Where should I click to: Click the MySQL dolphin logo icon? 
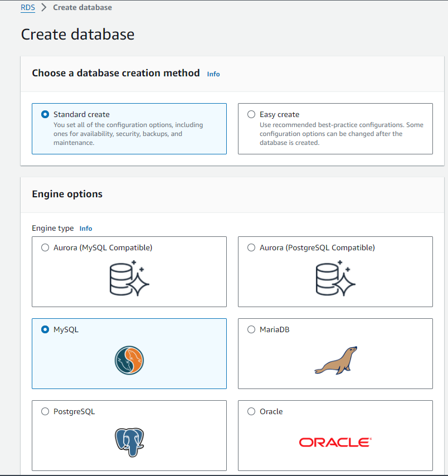[x=129, y=360]
